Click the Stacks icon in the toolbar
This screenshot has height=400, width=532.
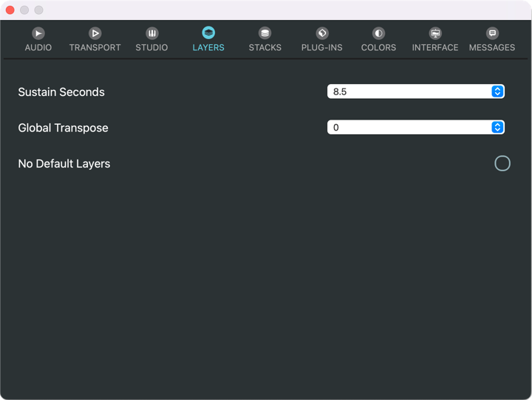click(x=265, y=33)
